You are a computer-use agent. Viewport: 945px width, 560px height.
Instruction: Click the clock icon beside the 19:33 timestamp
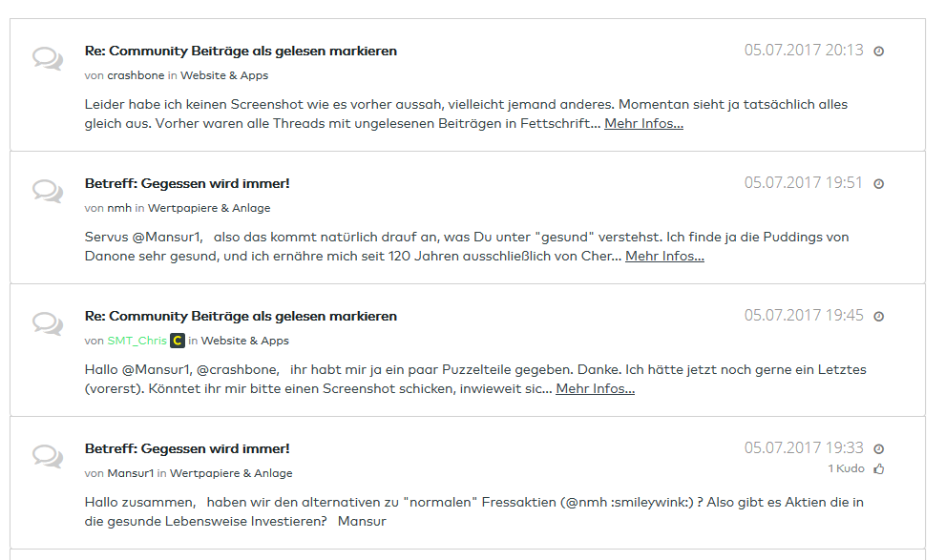tap(878, 446)
